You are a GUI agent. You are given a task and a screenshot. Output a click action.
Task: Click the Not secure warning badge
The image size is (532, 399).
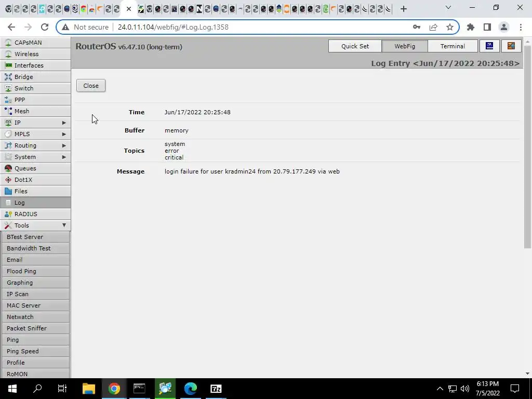pyautogui.click(x=85, y=27)
